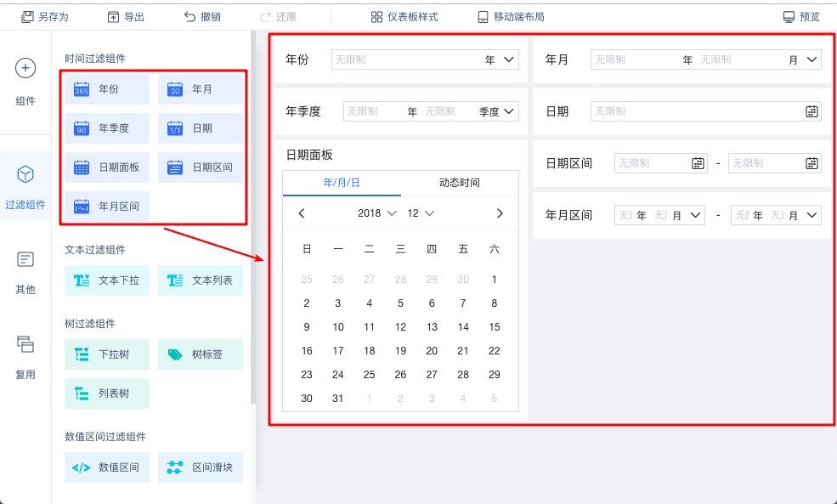Expand the 年份 year dropdown
837x504 pixels.
tap(509, 59)
